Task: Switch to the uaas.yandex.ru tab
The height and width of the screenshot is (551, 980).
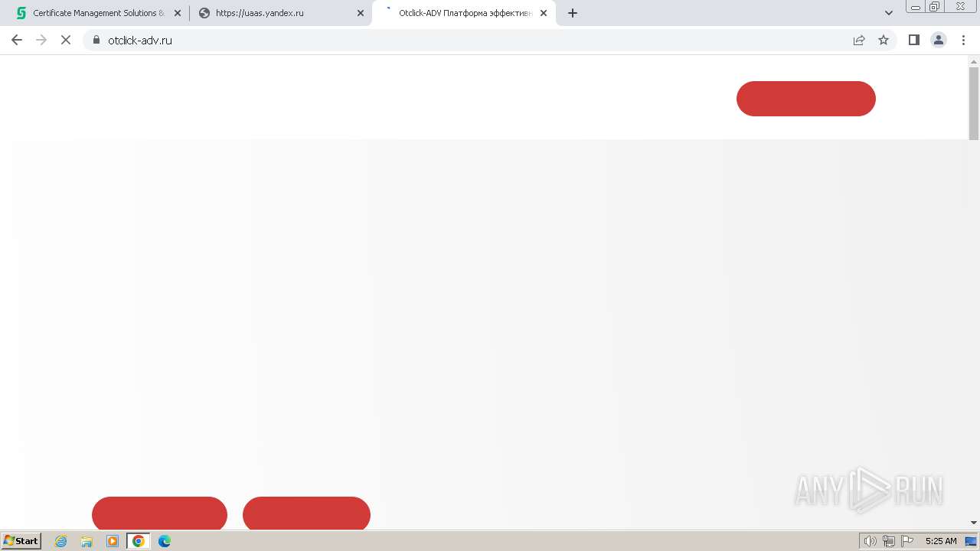Action: coord(281,13)
